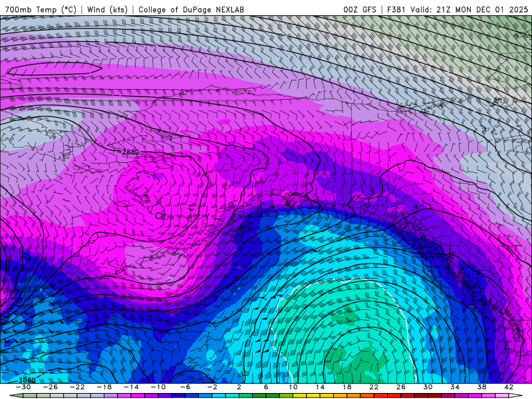Viewport: 532px width, 399px height.
Task: Select the 38 legend scale label
Action: click(481, 387)
